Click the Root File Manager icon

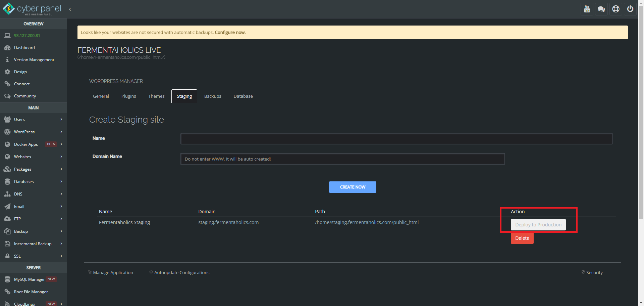7,292
